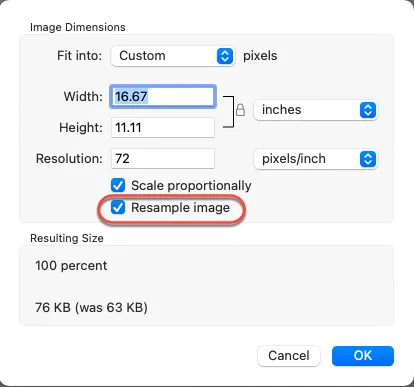Click the Scale proportionally label text
Image resolution: width=414 pixels, height=387 pixels.
point(191,186)
